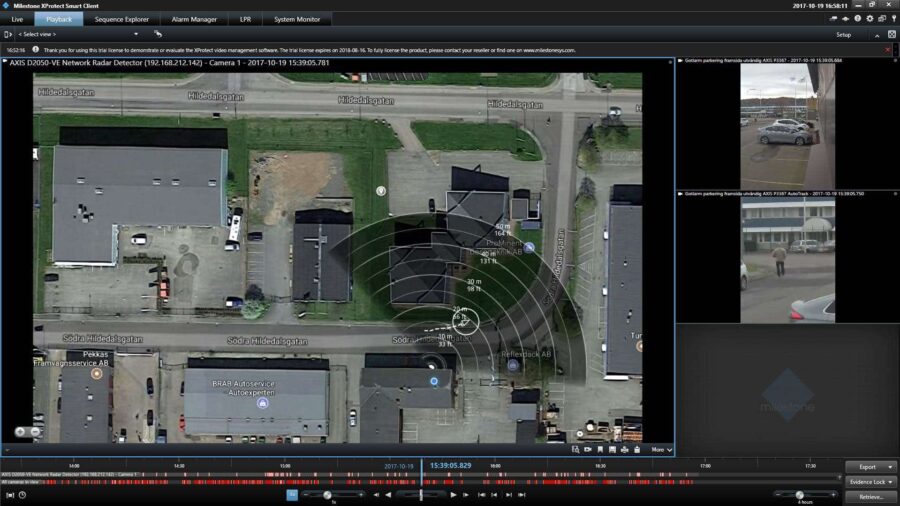Open the Select view dropdown
Viewport: 900px width, 506px height.
click(78, 34)
